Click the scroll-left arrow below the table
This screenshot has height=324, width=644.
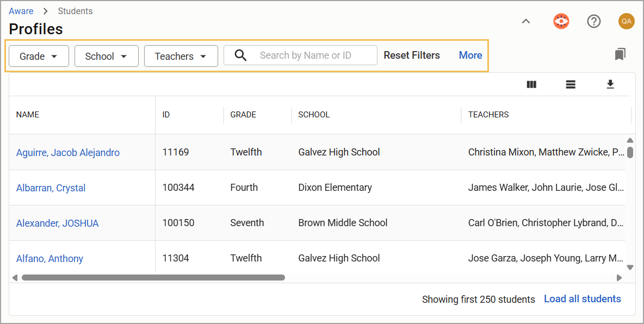coord(15,278)
